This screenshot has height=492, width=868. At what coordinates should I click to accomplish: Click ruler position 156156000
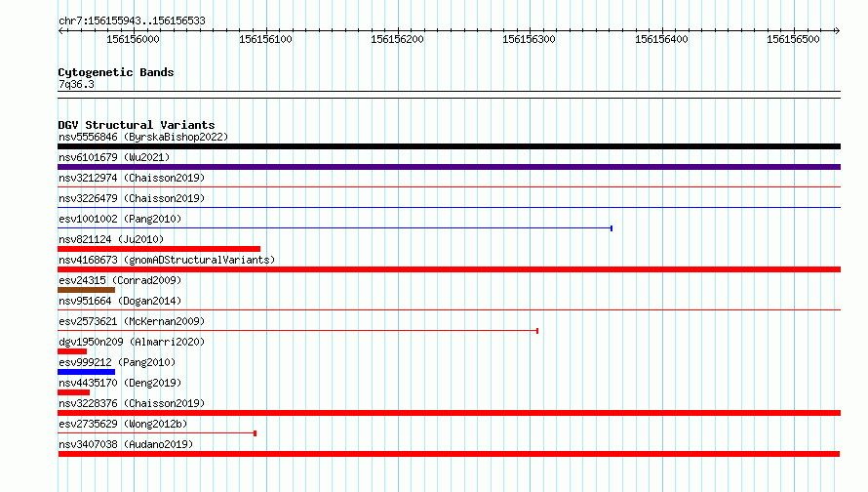tap(133, 39)
